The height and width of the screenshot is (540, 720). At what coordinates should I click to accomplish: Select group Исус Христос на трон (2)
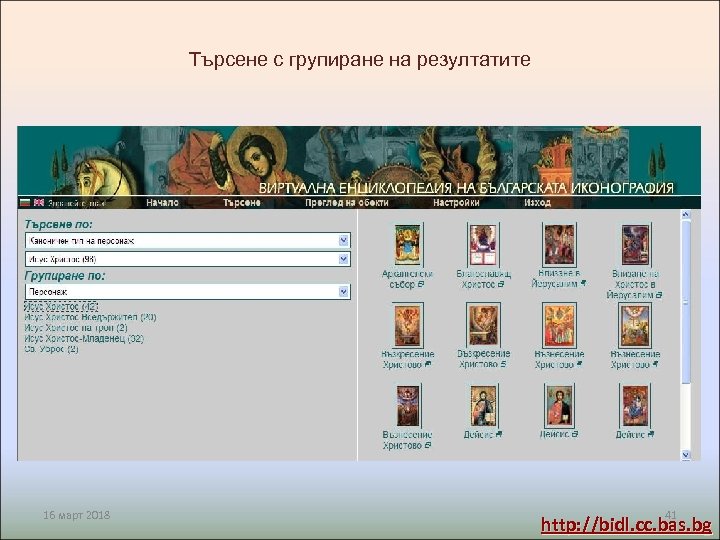tap(76, 327)
